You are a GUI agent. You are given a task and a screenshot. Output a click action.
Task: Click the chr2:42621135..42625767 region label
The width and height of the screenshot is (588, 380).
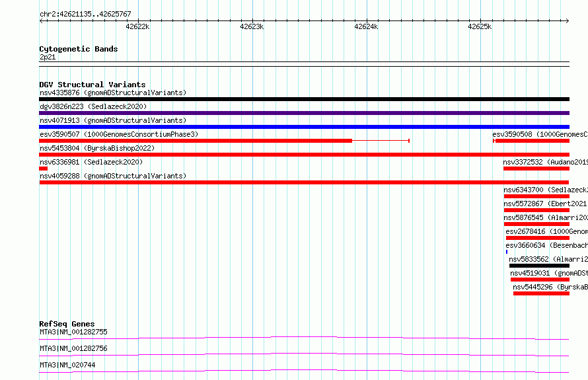tap(85, 15)
